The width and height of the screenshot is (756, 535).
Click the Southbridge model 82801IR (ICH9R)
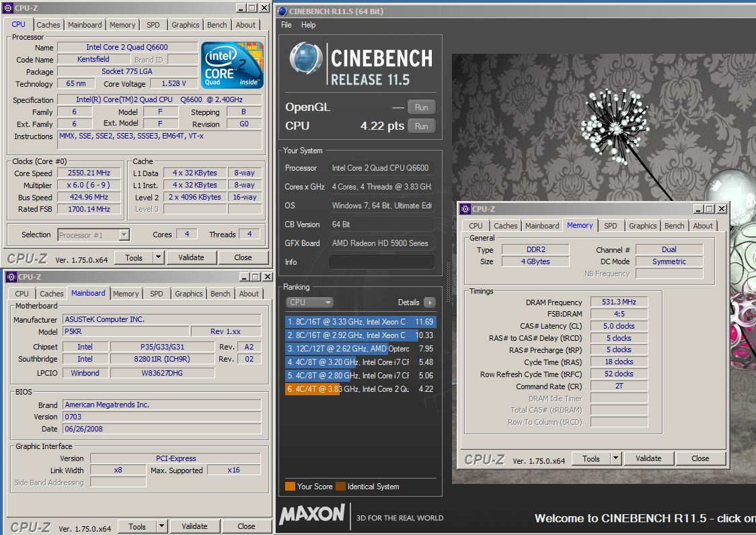pyautogui.click(x=162, y=359)
